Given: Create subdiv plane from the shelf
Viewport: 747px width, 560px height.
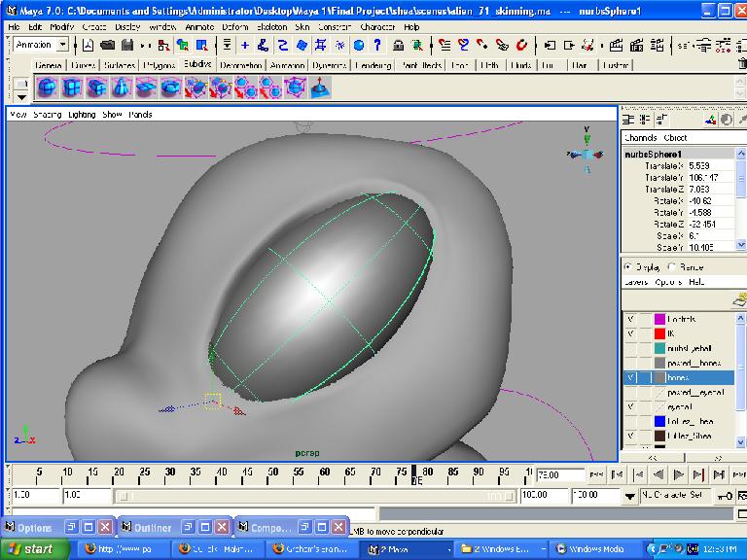Looking at the screenshot, I should [x=146, y=88].
